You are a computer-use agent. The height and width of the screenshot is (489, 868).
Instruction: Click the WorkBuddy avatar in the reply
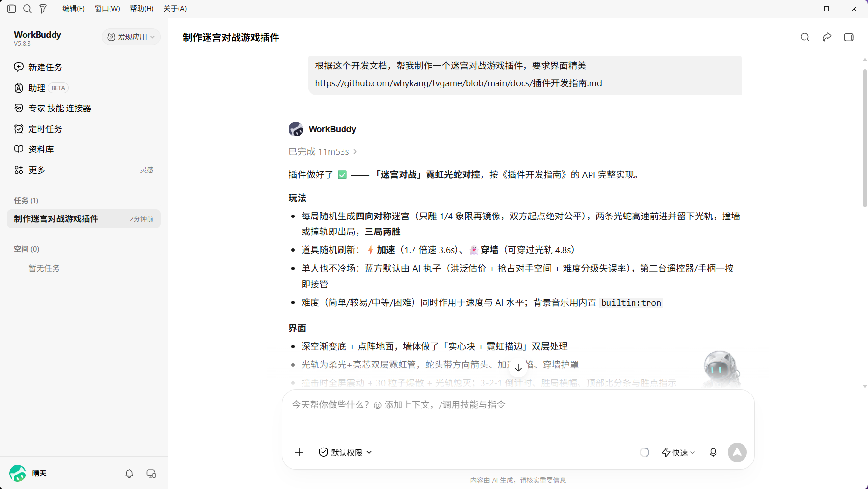(296, 129)
